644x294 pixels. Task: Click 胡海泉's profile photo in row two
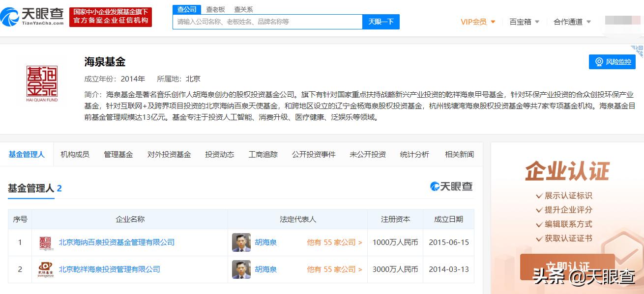(x=240, y=269)
